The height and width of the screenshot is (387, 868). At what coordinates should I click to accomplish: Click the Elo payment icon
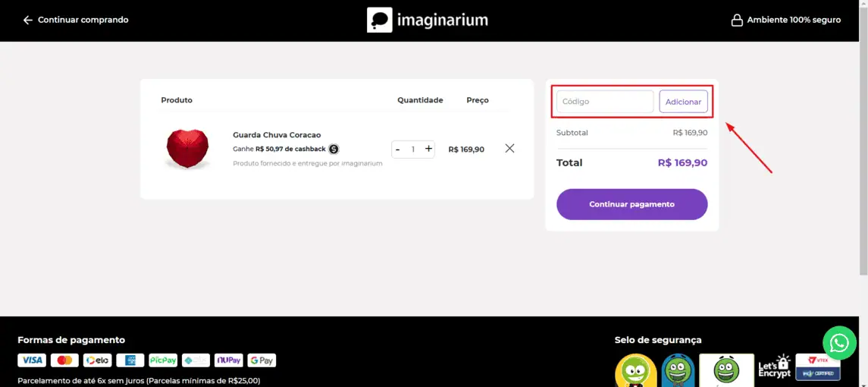(x=97, y=360)
